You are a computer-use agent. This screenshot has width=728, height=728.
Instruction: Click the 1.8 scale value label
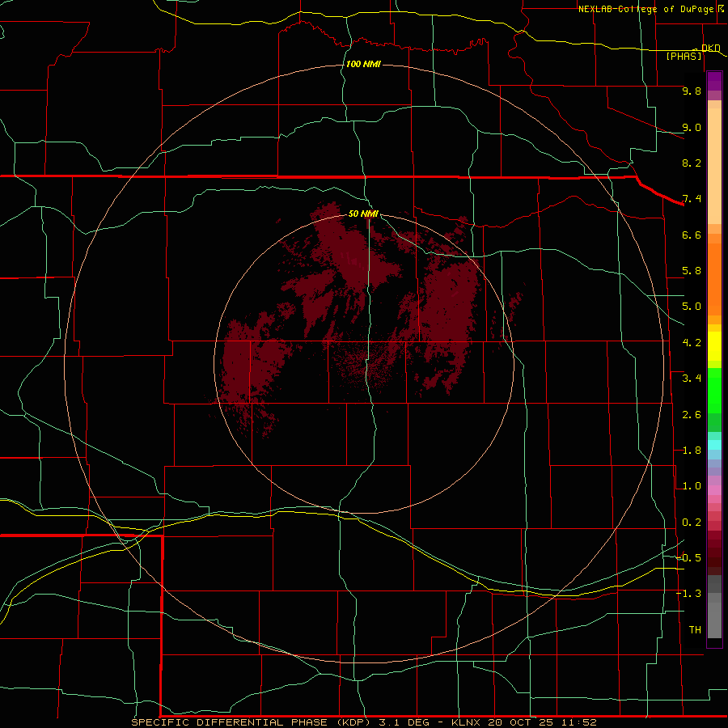(692, 451)
